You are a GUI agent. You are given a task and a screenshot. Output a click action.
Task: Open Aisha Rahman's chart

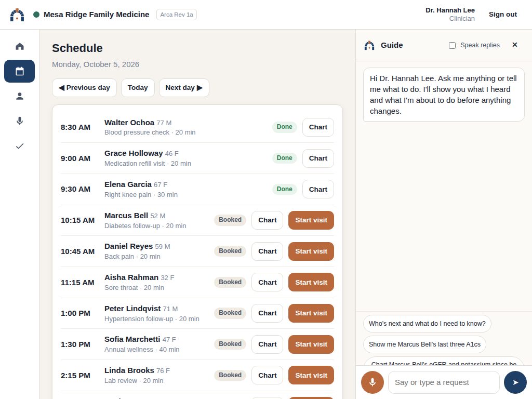(268, 282)
